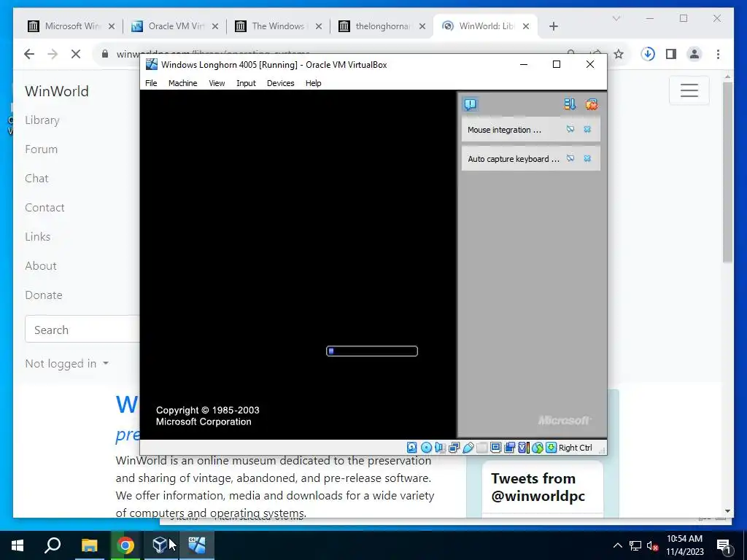Open the VirtualBox View menu

[x=217, y=83]
